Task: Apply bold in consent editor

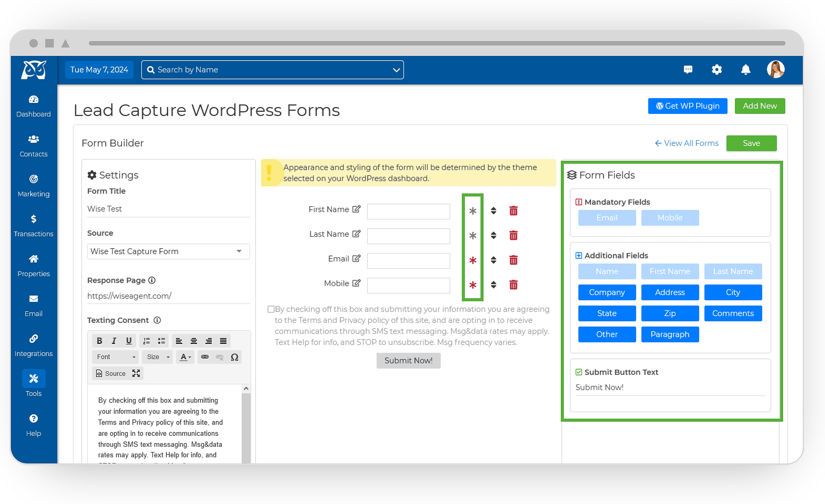Action: [x=99, y=341]
